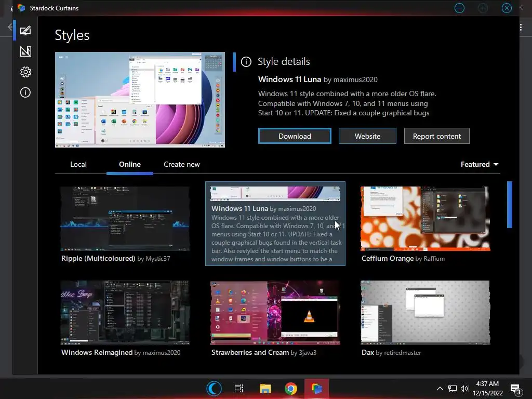The width and height of the screenshot is (532, 399).
Task: Open the style editor ruler icon
Action: coord(25,51)
